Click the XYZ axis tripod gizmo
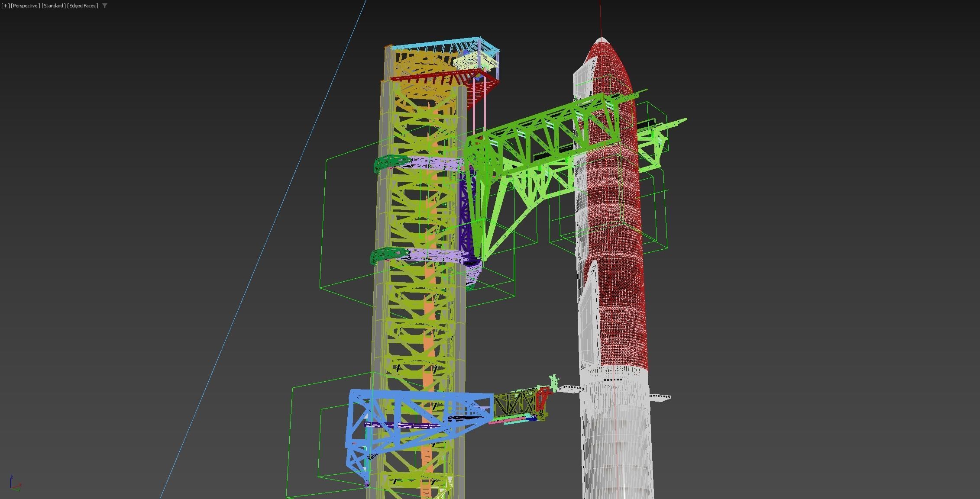Viewport: 980px width, 499px height. coord(15,483)
